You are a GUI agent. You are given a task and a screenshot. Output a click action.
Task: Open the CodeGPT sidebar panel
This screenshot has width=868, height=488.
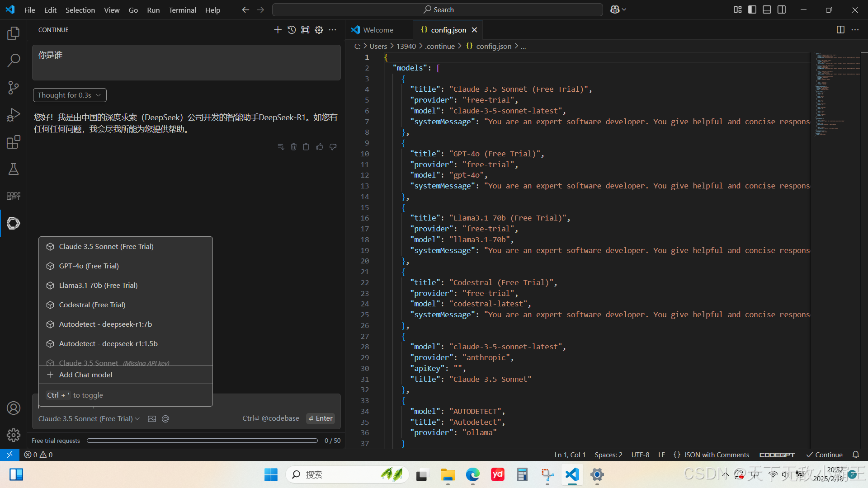(x=14, y=196)
